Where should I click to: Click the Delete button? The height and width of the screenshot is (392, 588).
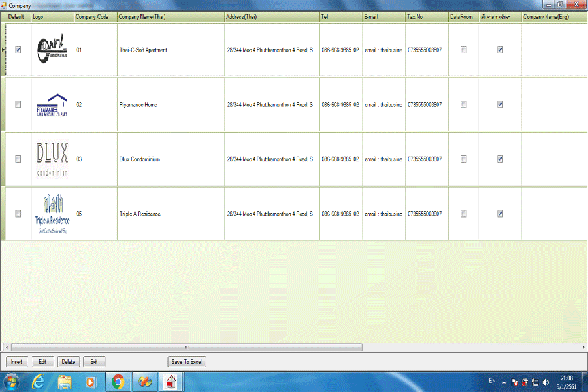[69, 361]
